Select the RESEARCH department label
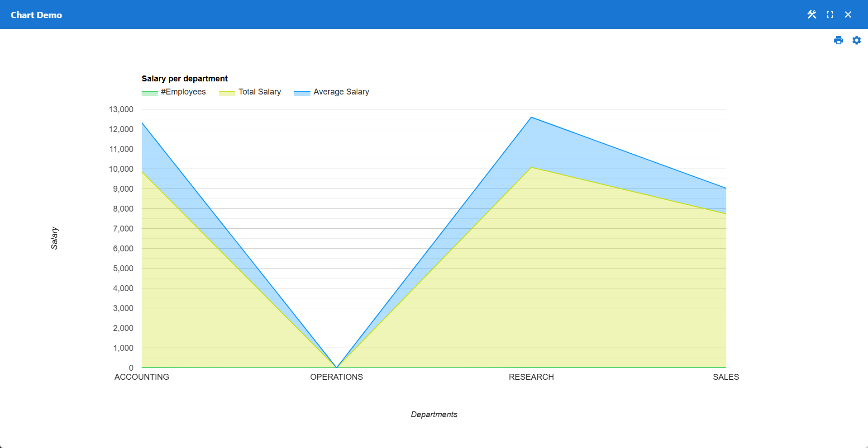This screenshot has height=448, width=868. coord(531,377)
